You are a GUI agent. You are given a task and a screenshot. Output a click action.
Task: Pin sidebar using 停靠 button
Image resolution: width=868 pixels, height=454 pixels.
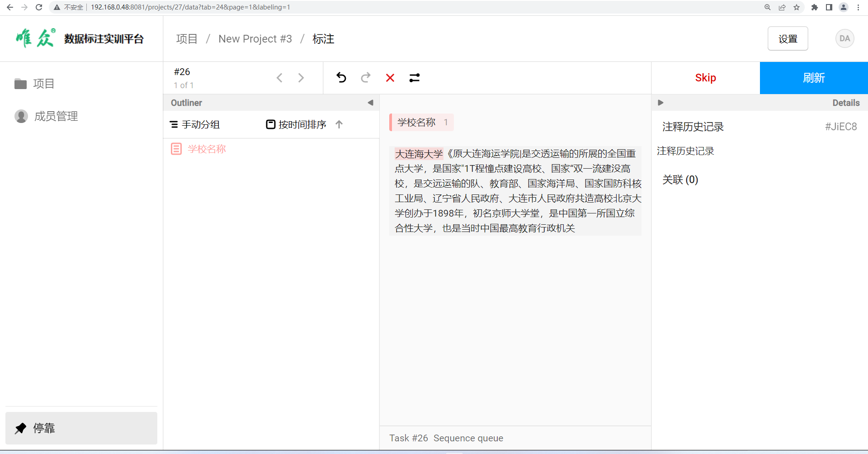pos(81,428)
